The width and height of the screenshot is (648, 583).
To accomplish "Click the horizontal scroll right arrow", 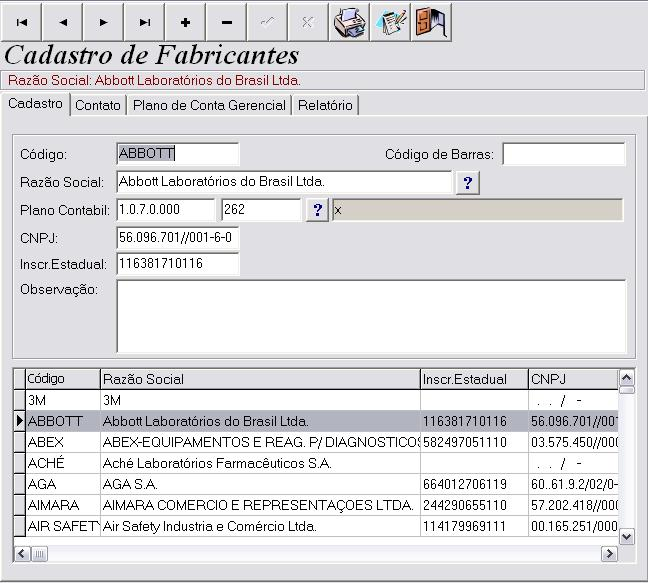I will pyautogui.click(x=609, y=554).
